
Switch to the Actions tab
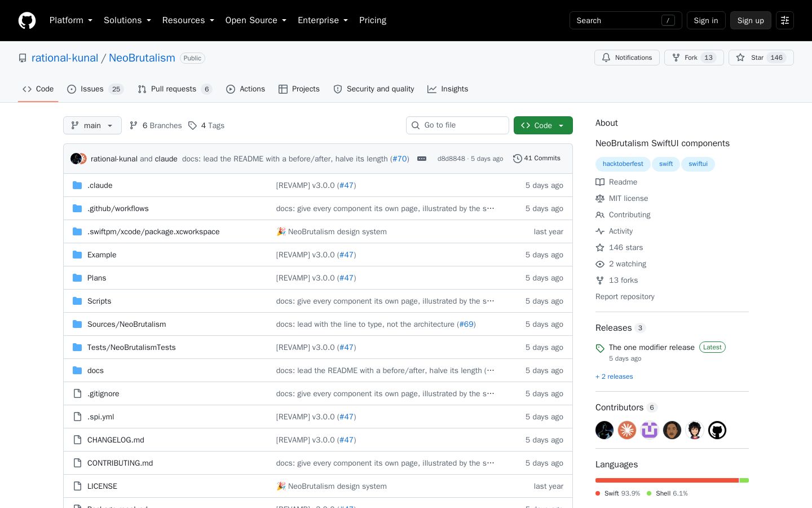(245, 89)
